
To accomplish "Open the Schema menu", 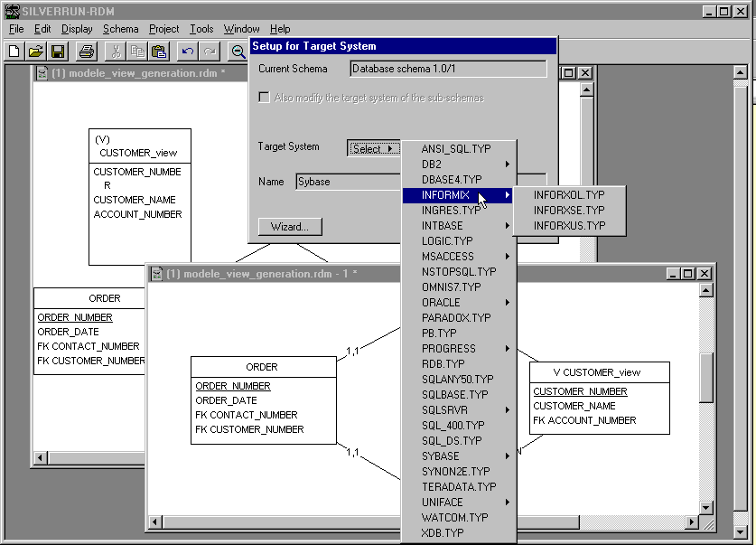I will 121,29.
